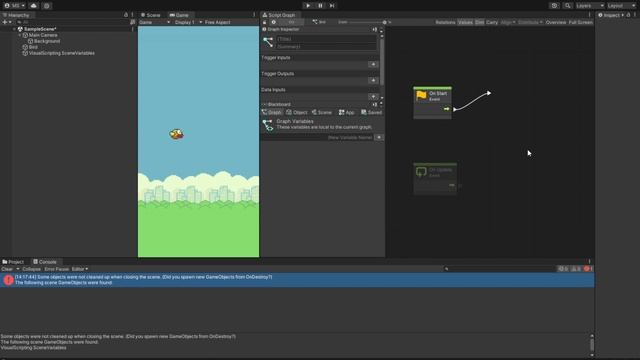Select the On Update event node

(x=435, y=178)
